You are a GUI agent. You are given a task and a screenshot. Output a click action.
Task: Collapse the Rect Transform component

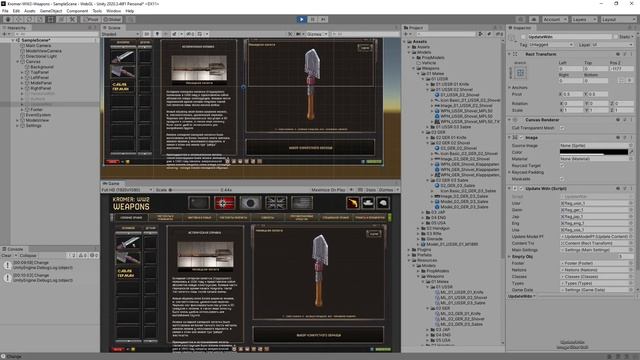509,54
